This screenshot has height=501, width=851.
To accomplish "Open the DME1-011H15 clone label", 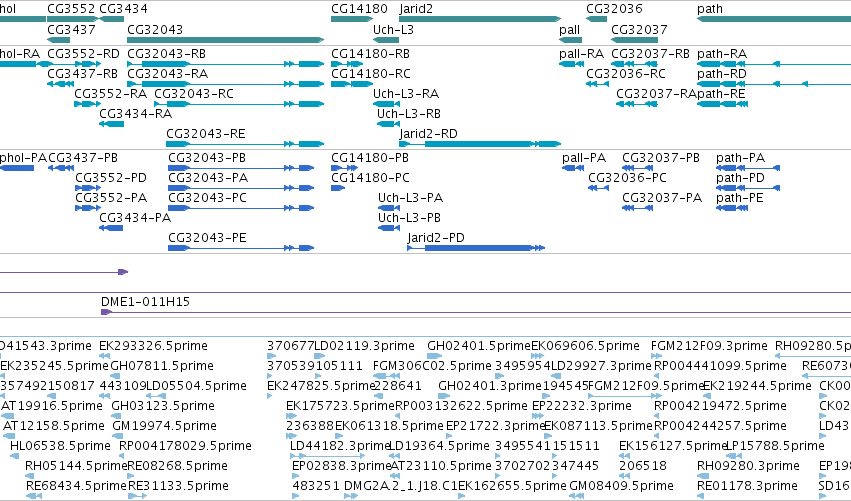I will coord(145,302).
